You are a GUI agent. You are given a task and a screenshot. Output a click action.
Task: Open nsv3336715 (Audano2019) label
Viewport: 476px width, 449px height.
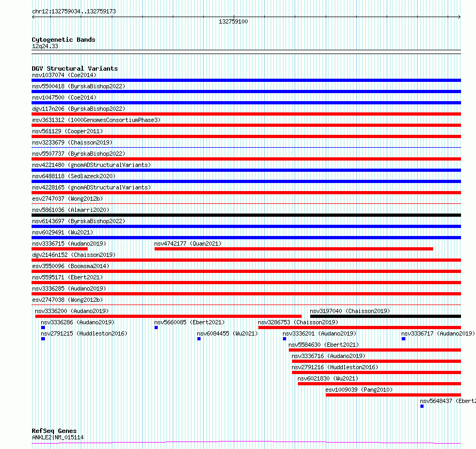(69, 243)
